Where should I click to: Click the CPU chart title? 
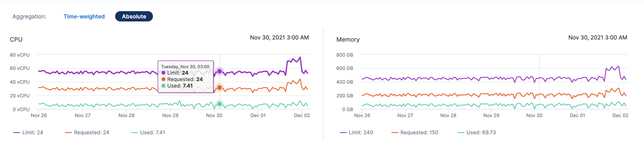[x=16, y=39]
